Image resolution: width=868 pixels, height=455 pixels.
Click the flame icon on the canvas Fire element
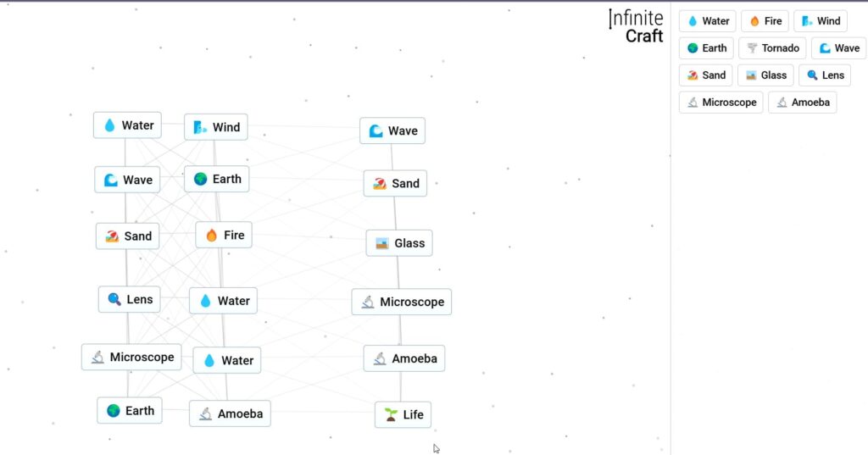click(211, 236)
